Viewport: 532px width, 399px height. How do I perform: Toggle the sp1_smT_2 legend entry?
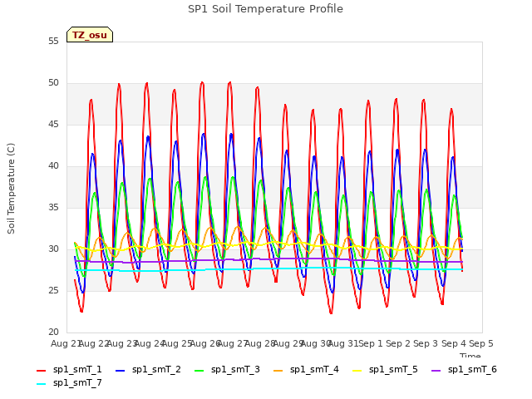[148, 369]
